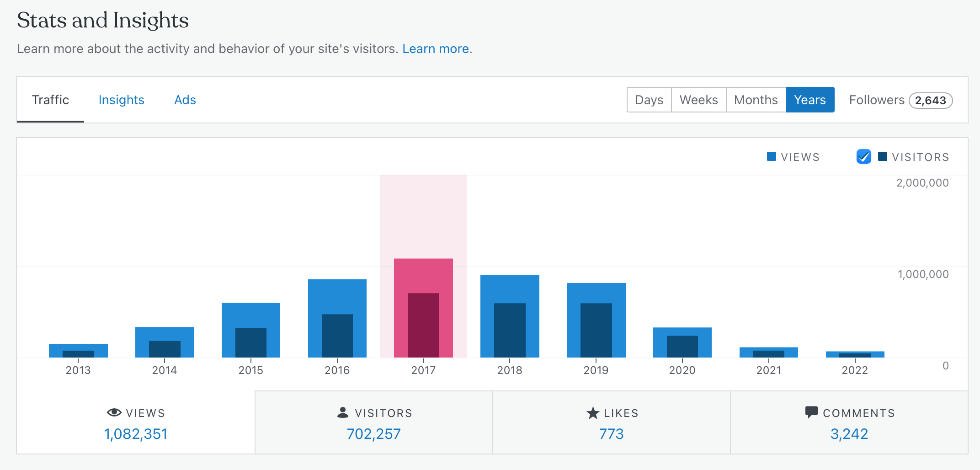
Task: Click the speech bubble Comments icon
Action: [811, 412]
